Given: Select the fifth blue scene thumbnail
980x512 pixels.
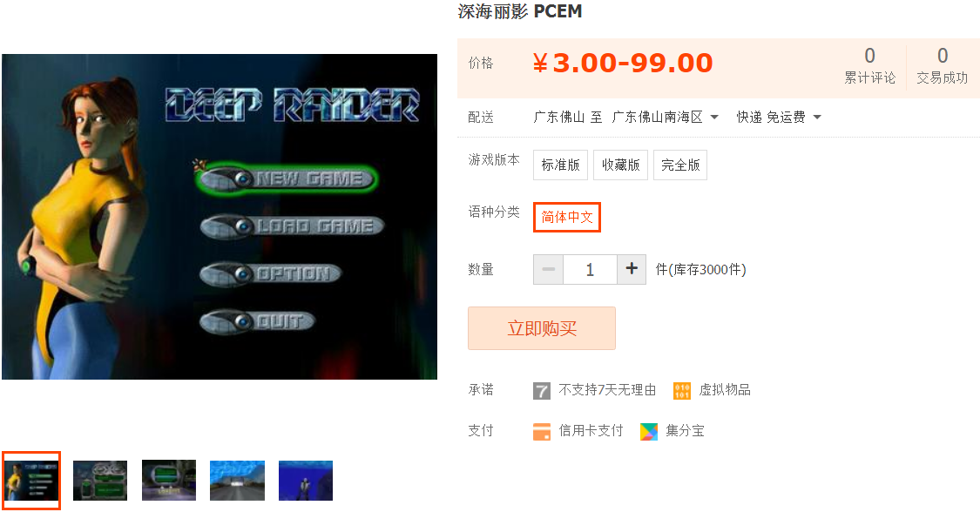Looking at the screenshot, I should click(306, 481).
